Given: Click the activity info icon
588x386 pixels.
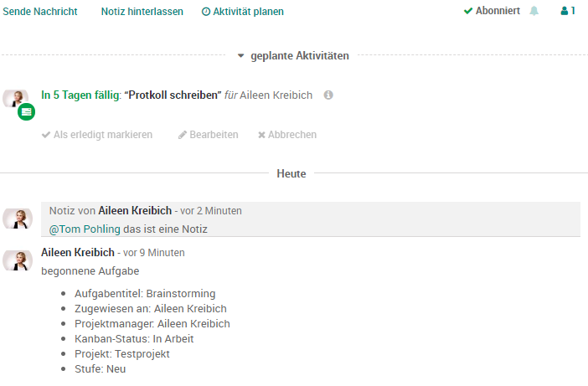Looking at the screenshot, I should (x=328, y=95).
